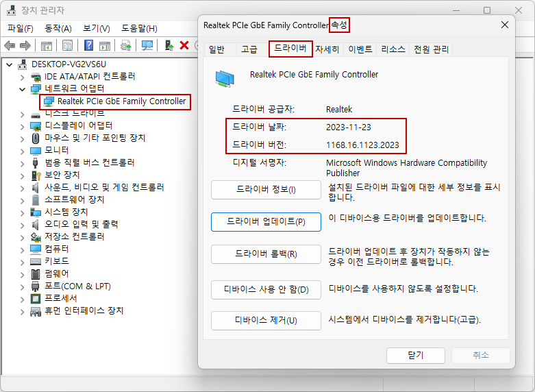The image size is (535, 392).
Task: Click the 보안 장치 icon
Action: pos(36,175)
